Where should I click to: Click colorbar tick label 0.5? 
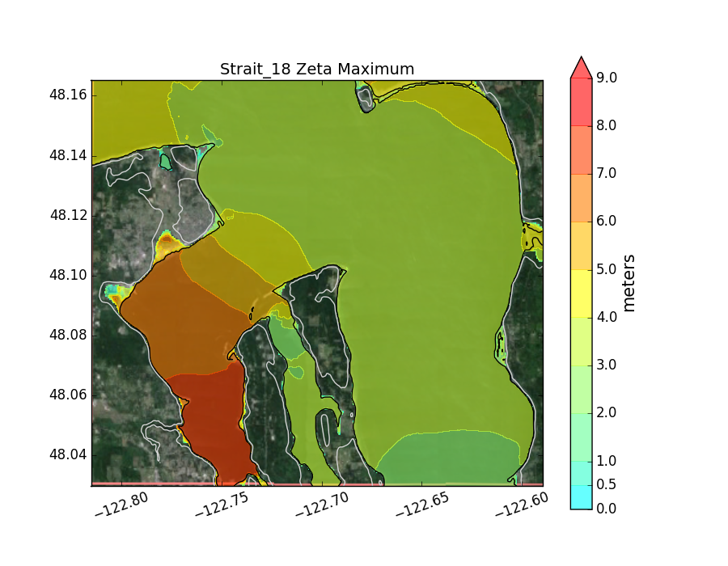pyautogui.click(x=607, y=484)
